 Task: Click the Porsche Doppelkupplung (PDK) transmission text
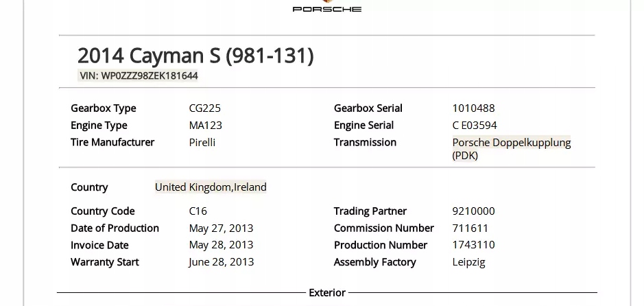pos(511,149)
